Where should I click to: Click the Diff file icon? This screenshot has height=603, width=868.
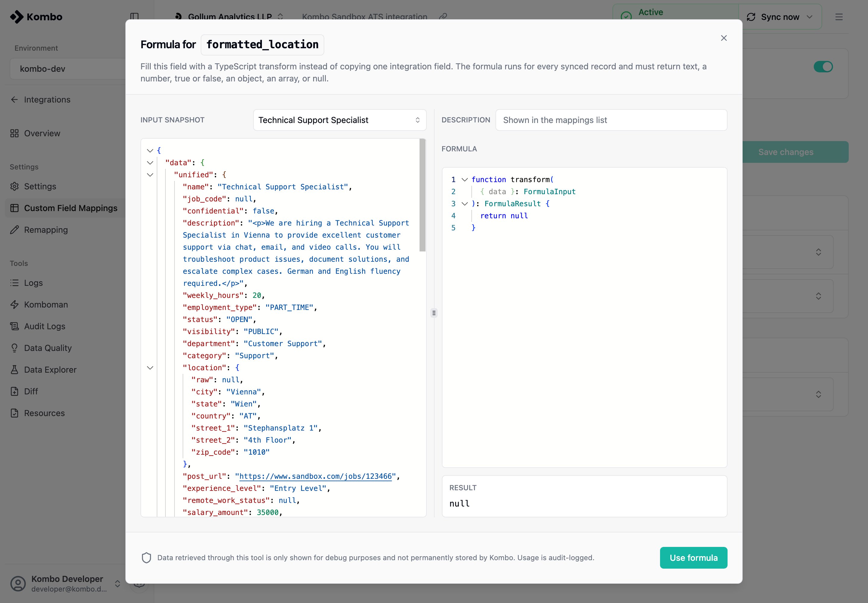point(14,391)
